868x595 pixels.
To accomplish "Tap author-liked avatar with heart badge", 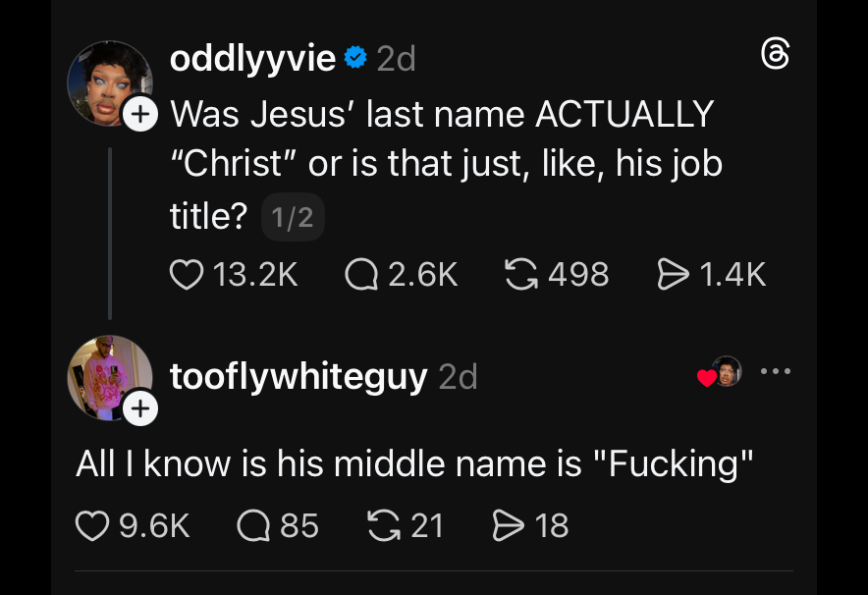I will coord(724,372).
